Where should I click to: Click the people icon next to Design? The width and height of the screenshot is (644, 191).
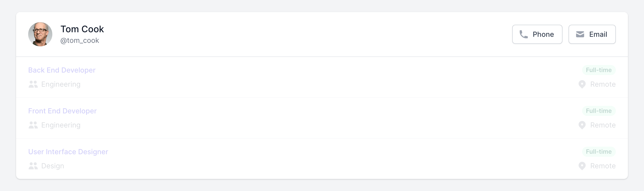pos(33,166)
